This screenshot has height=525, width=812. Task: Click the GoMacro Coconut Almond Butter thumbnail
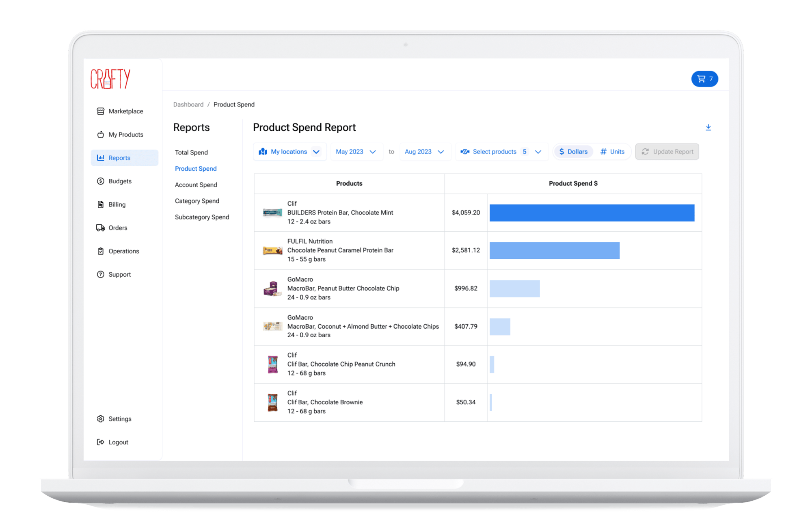(272, 326)
